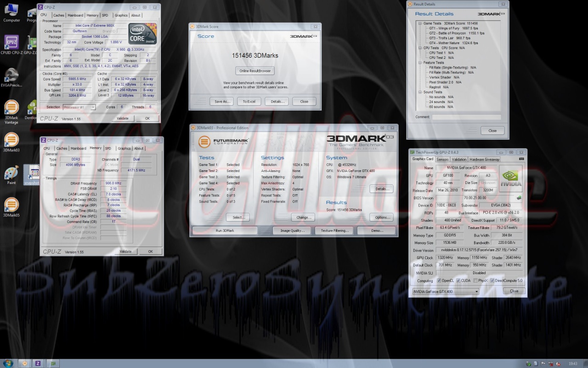Image resolution: width=588 pixels, height=368 pixels.
Task: Open the Paint desktop shortcut
Action: coord(11,173)
